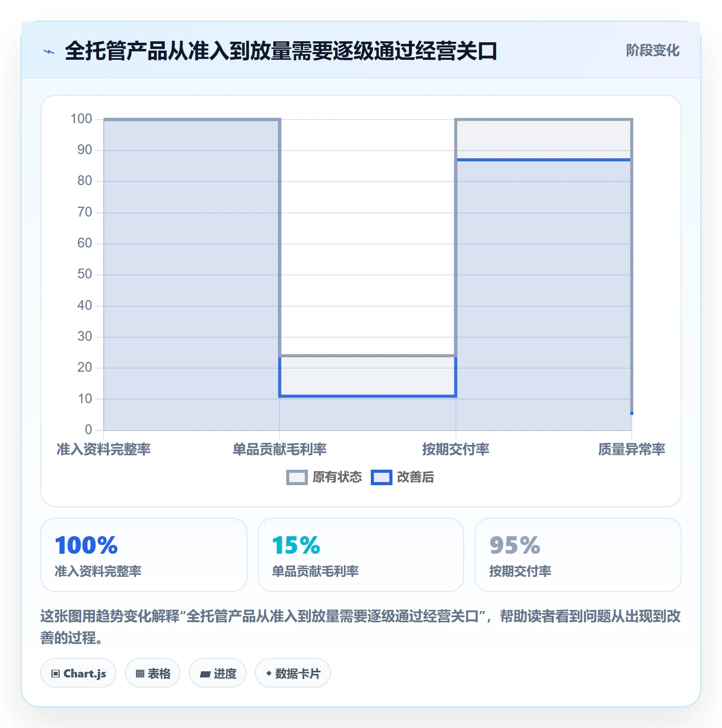Click the description paragraph starting 这张图用趋势变化解释
This screenshot has width=722, height=728.
point(361,627)
